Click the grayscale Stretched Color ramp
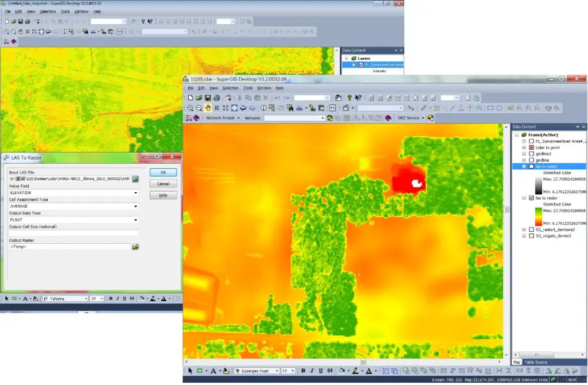This screenshot has width=588, height=385. point(538,185)
